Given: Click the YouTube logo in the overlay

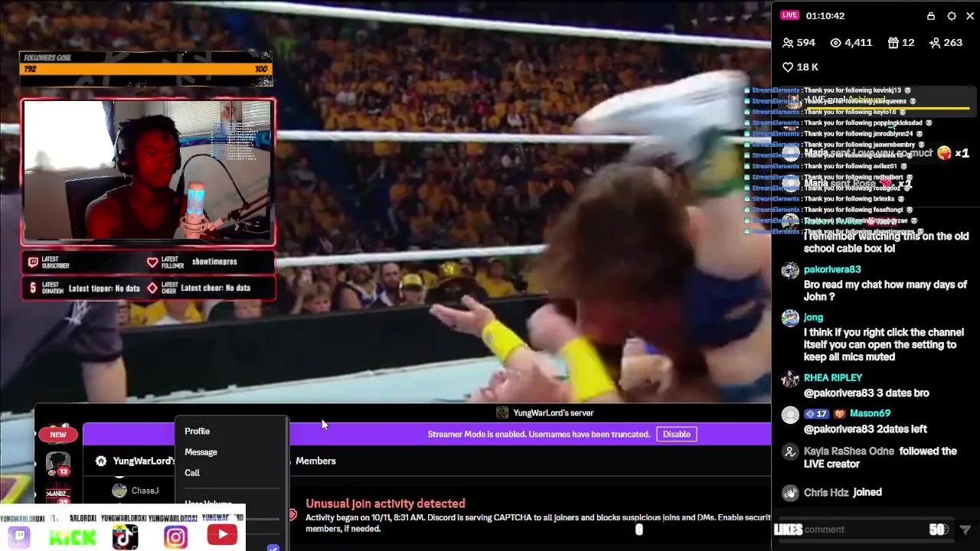Looking at the screenshot, I should (222, 535).
